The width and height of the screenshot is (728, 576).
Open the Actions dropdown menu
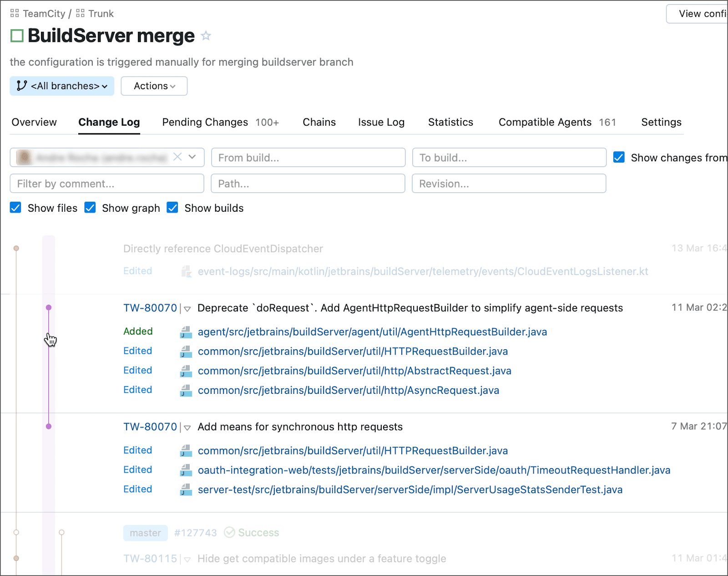click(154, 86)
